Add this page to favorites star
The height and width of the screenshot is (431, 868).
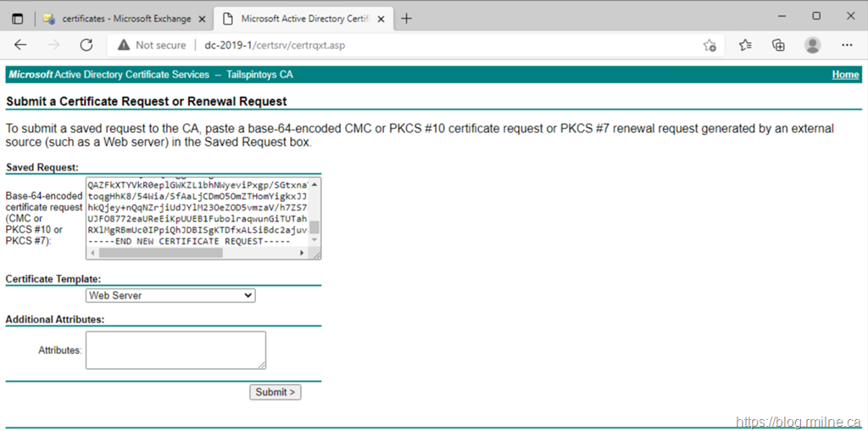pyautogui.click(x=709, y=45)
